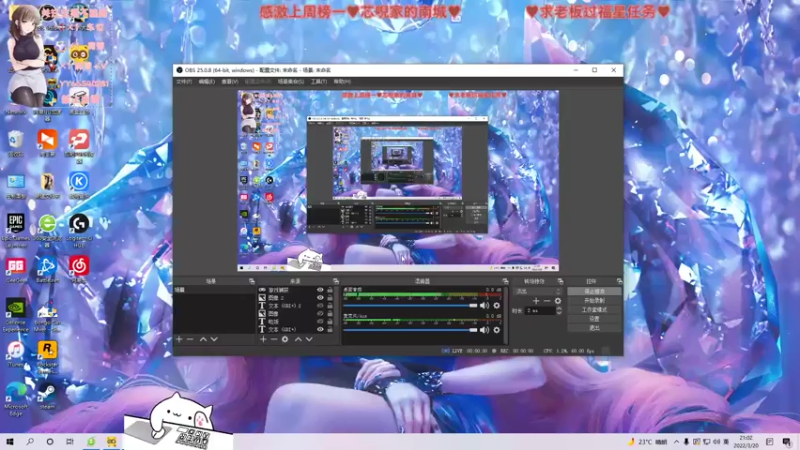
Task: Add a transition with the 转场特效 plus button
Action: point(536,301)
